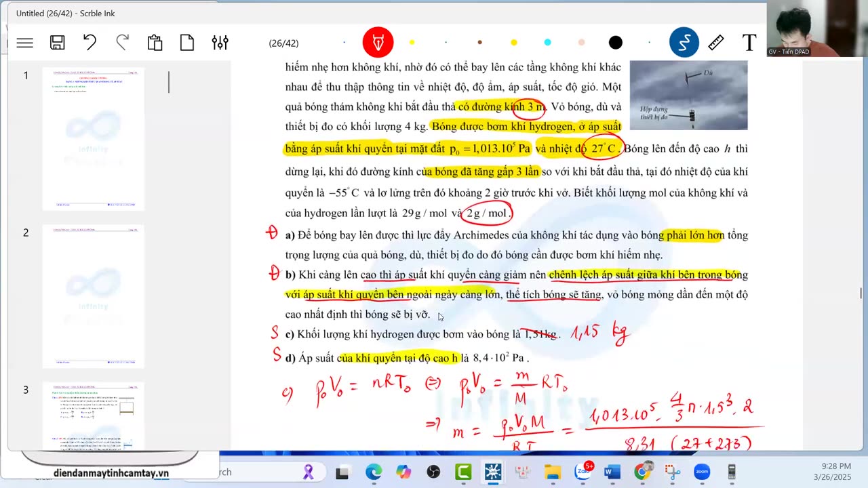Open Google Chrome from the taskbar
This screenshot has height=488, width=868.
click(642, 472)
